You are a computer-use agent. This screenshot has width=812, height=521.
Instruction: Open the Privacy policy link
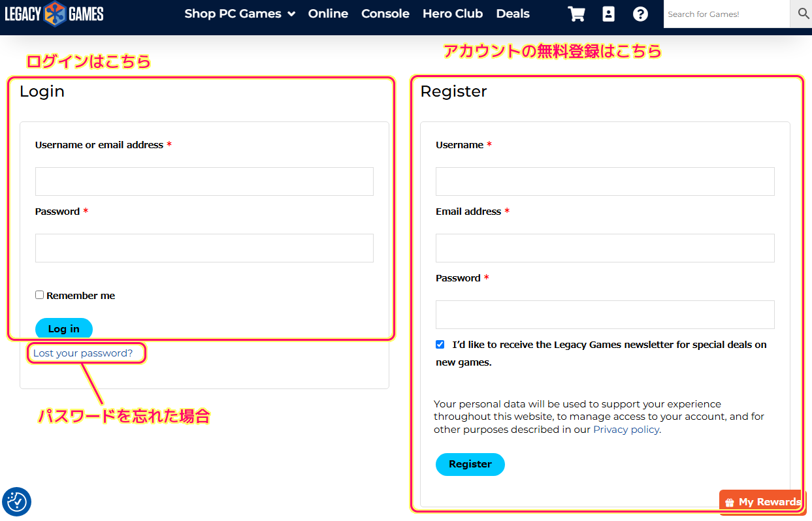pyautogui.click(x=626, y=430)
